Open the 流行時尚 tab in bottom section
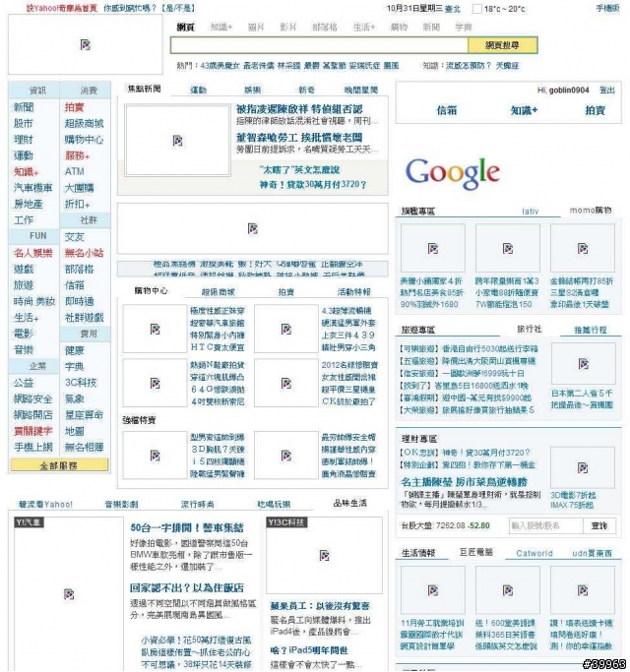 point(198,505)
